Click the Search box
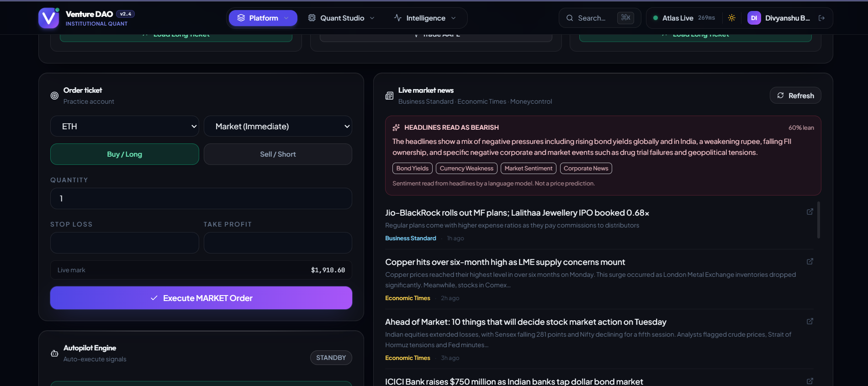Image resolution: width=868 pixels, height=386 pixels. (600, 18)
